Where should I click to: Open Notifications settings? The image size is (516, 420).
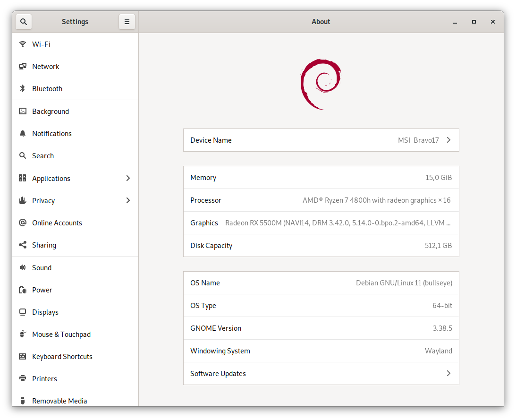click(76, 133)
